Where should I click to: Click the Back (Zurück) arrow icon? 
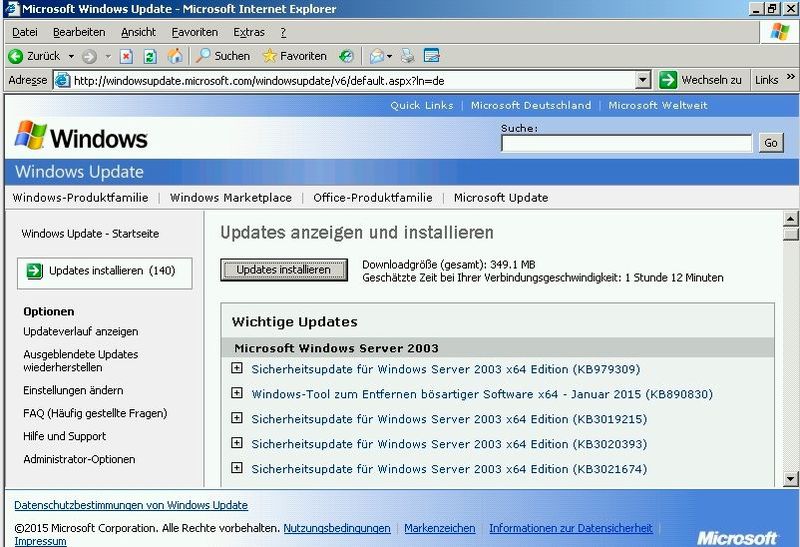[16, 56]
